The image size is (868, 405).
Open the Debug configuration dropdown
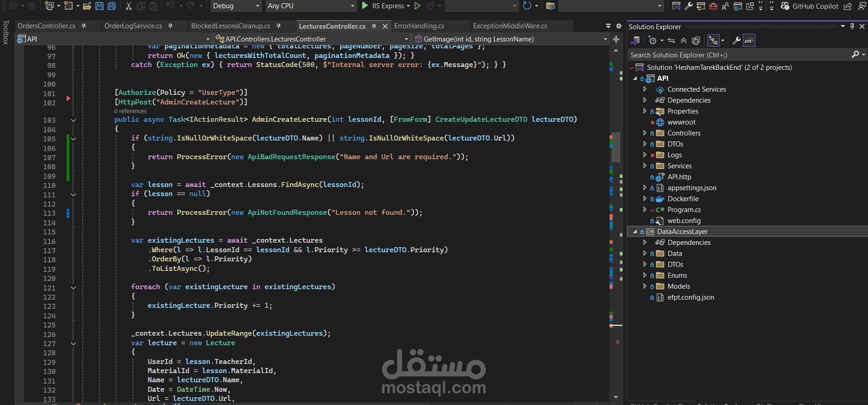tap(236, 6)
